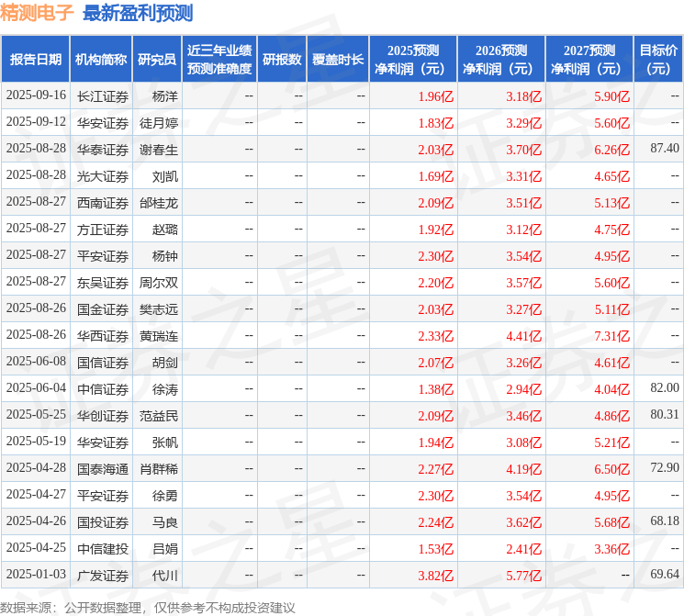Click target price 69.64

point(665,574)
